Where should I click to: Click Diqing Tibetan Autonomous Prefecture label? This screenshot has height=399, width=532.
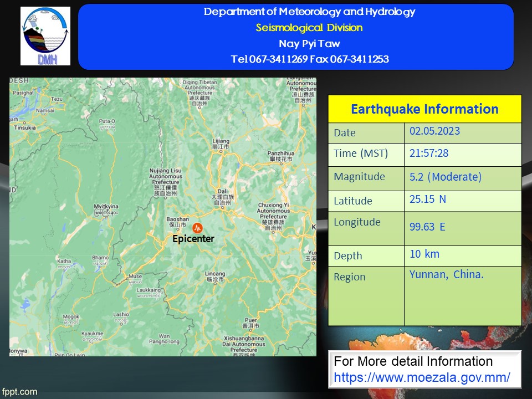coord(200,93)
